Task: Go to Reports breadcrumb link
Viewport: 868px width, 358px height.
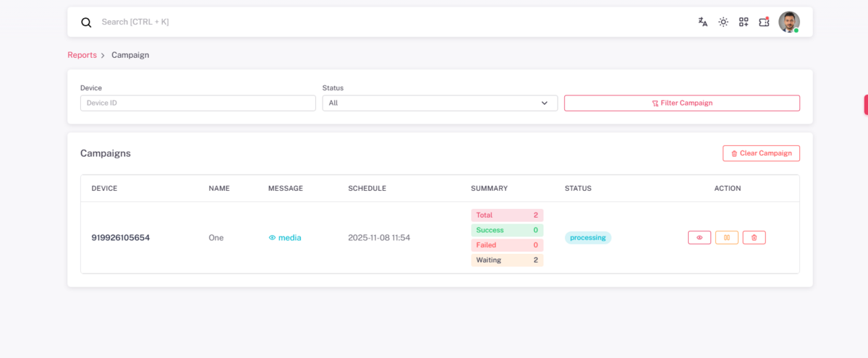Action: 82,55
